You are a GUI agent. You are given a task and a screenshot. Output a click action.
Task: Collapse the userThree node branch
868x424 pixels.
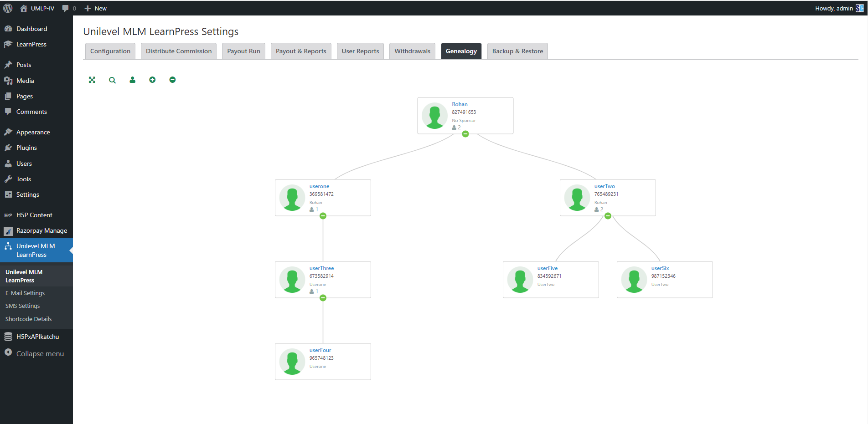click(x=323, y=298)
